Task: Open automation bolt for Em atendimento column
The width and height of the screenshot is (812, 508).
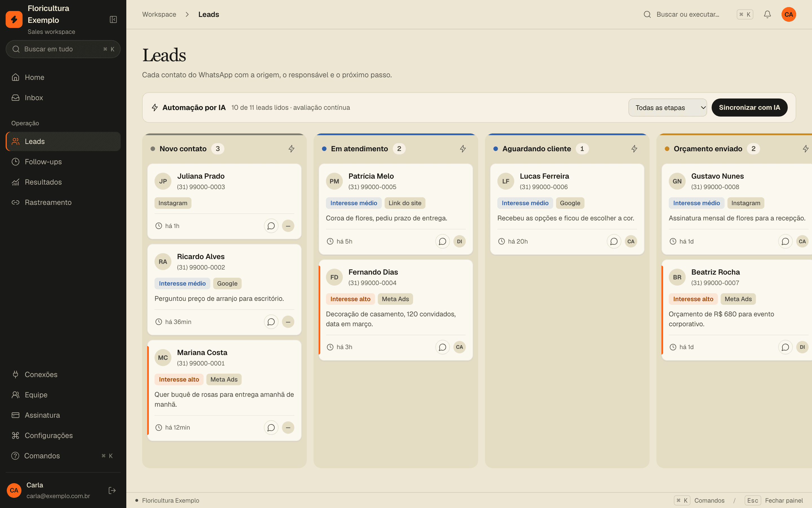Action: (x=463, y=149)
